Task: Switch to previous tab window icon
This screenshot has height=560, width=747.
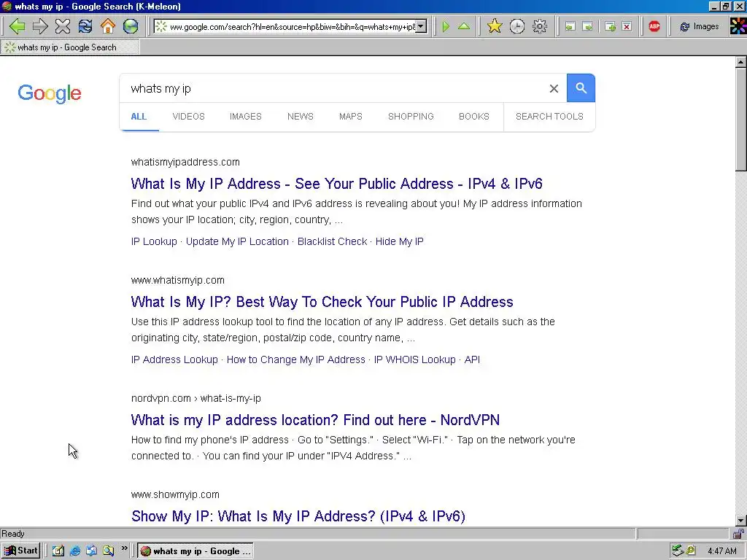Action: [570, 27]
